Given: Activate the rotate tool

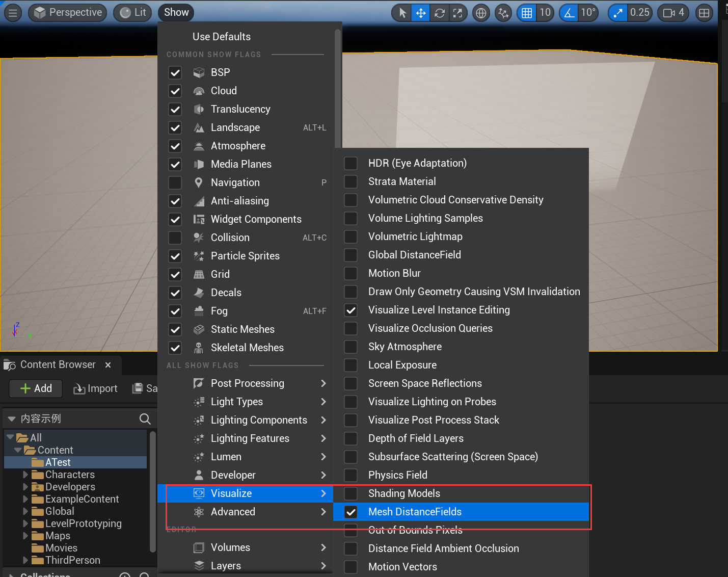Looking at the screenshot, I should pos(439,13).
